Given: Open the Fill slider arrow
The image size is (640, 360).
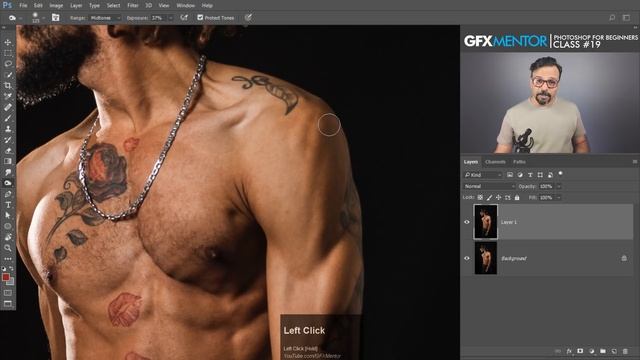Looking at the screenshot, I should coord(559,198).
